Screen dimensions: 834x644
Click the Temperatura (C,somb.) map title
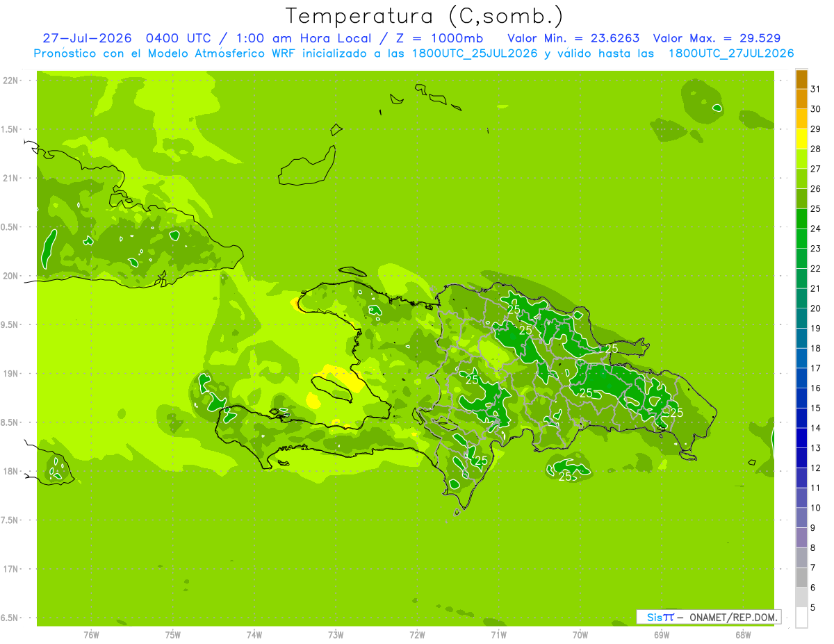click(x=424, y=16)
